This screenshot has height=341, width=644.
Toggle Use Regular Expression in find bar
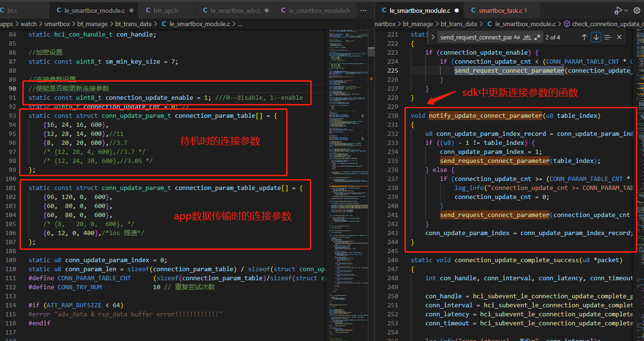[538, 37]
